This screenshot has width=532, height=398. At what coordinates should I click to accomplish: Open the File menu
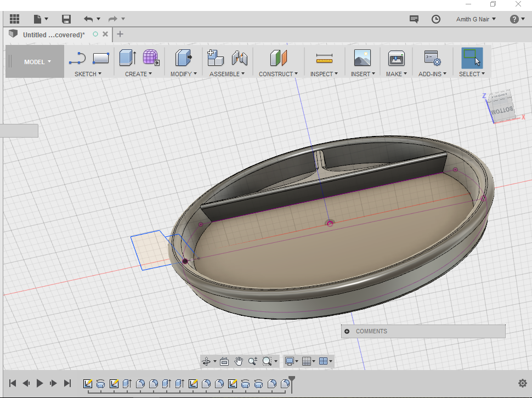coord(41,19)
